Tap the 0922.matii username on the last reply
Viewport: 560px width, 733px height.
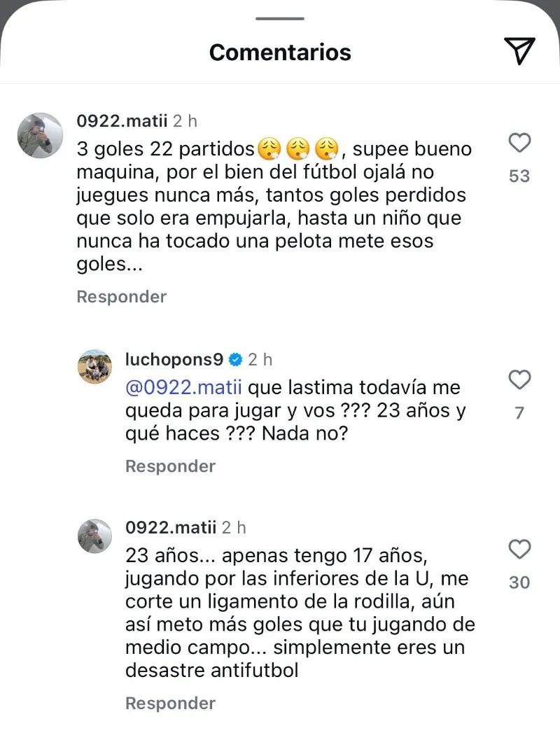(x=170, y=527)
